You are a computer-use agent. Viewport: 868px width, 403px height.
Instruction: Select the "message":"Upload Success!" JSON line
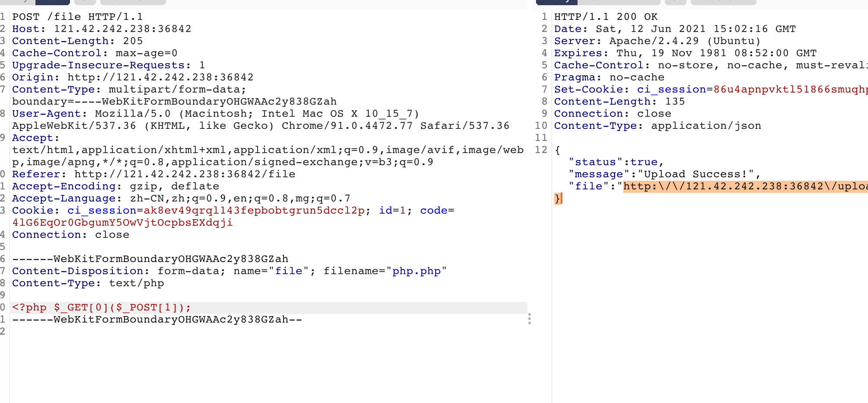(x=664, y=174)
